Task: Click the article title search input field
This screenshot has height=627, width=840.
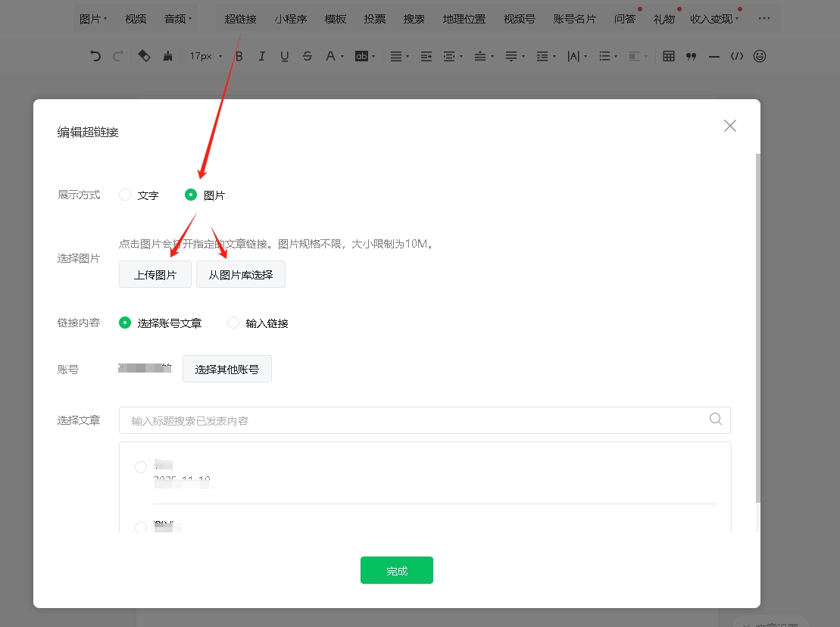Action: [x=417, y=420]
